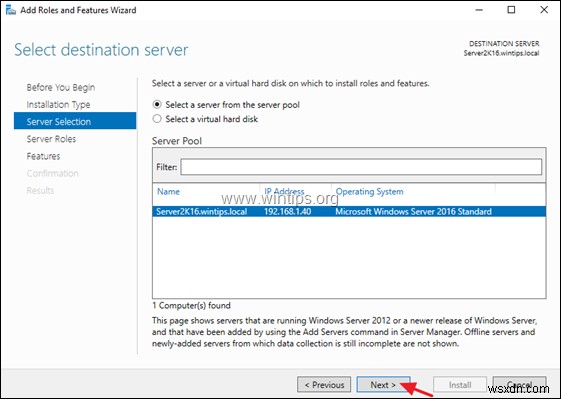Open the Server Roles step
This screenshot has width=561, height=399.
point(51,139)
